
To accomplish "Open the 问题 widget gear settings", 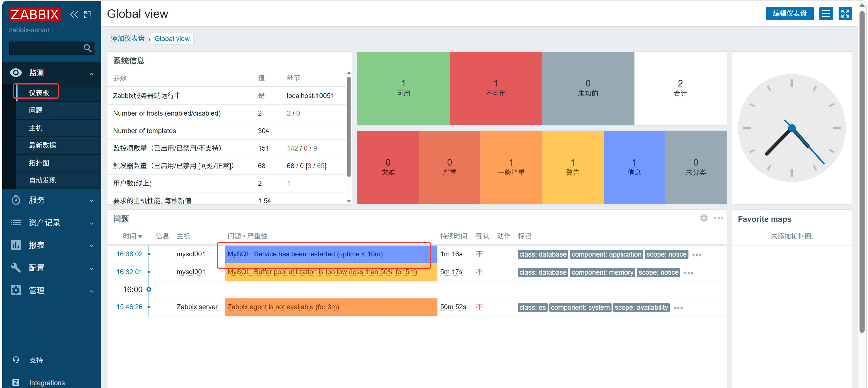I will 703,218.
